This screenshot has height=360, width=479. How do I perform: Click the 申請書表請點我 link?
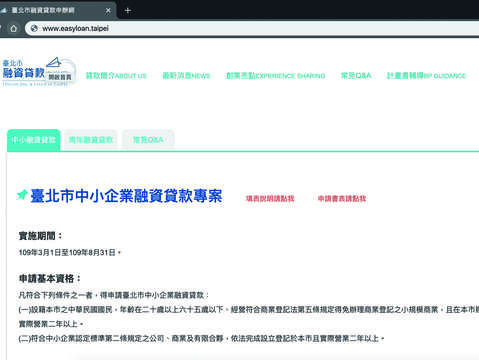point(342,199)
